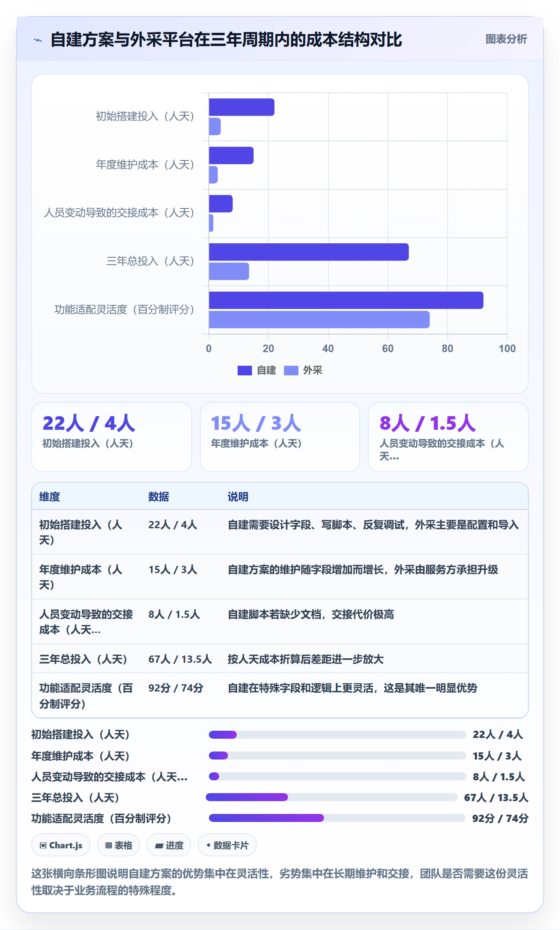Image resolution: width=560 pixels, height=930 pixels.
Task: Click the 说明 column header
Action: 238,497
